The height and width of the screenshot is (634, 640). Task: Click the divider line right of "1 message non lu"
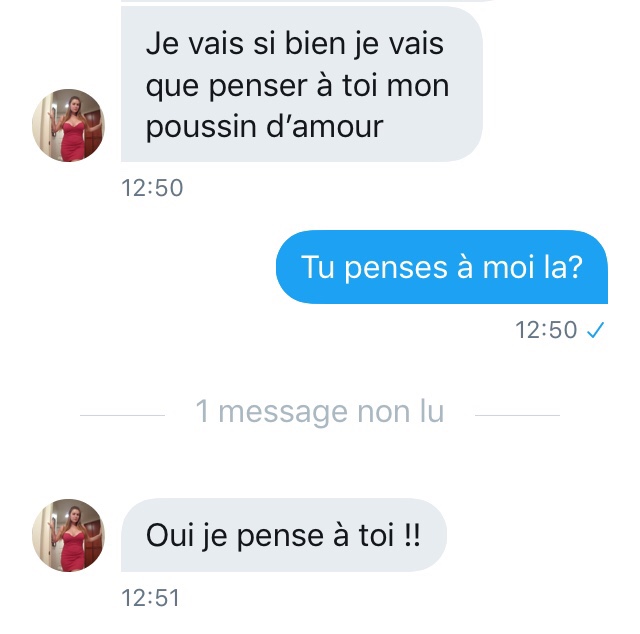tap(517, 415)
